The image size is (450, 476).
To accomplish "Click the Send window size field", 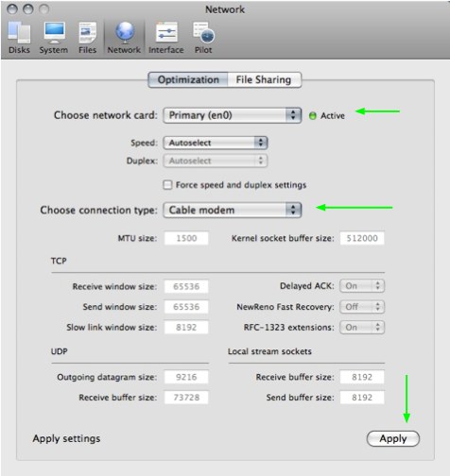I will [x=186, y=307].
